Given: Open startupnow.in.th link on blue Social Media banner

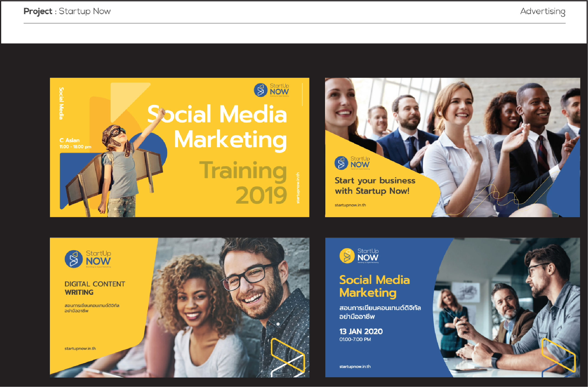Looking at the screenshot, I should coord(355,367).
